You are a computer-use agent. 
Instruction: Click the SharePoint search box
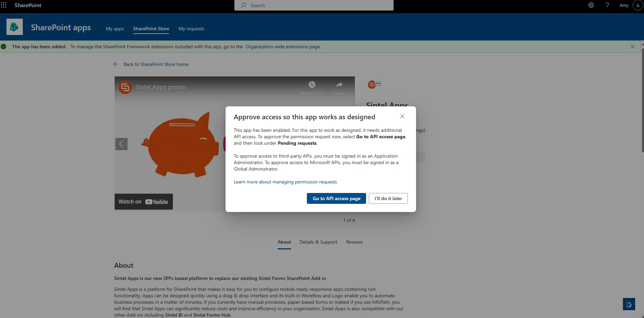[x=314, y=5]
